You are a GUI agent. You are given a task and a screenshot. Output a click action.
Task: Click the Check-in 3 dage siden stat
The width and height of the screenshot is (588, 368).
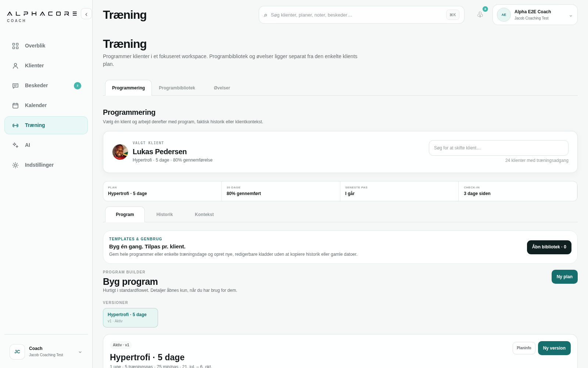tap(518, 191)
